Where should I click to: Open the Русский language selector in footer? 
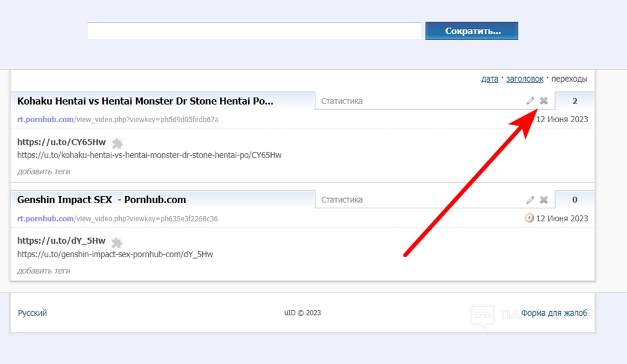pos(32,313)
